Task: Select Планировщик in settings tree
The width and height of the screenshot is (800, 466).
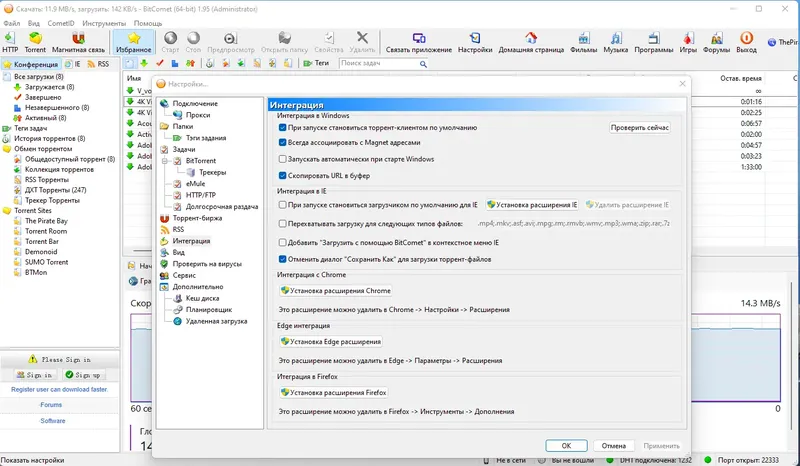Action: [x=209, y=309]
